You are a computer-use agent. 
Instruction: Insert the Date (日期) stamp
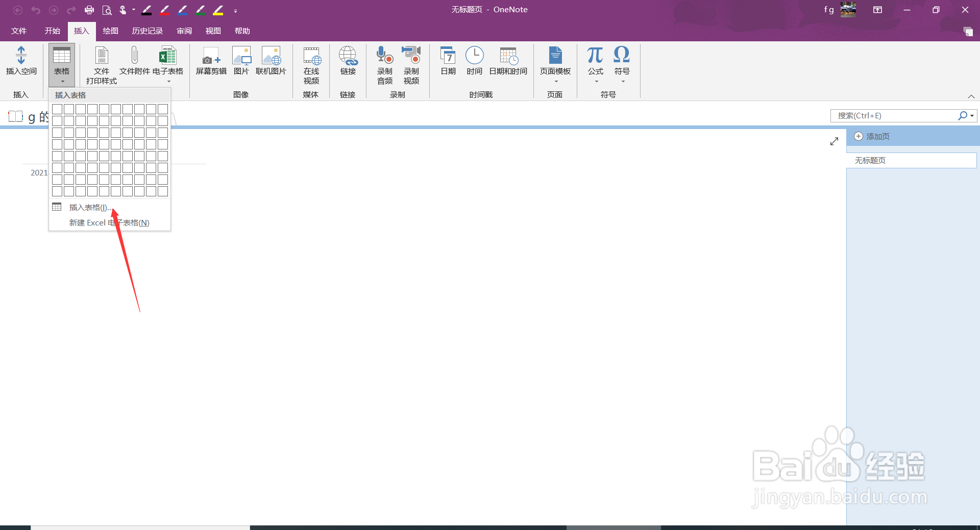(448, 61)
